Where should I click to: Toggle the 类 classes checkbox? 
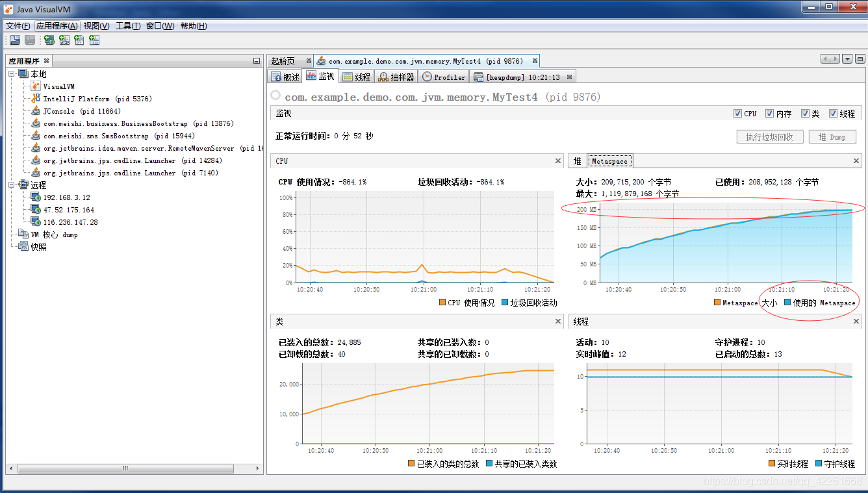(806, 114)
